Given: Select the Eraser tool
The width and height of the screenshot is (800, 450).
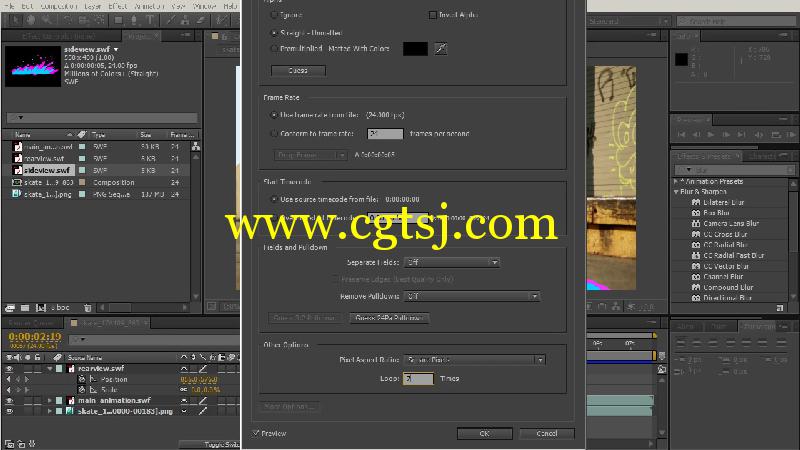Looking at the screenshot, I should tap(201, 20).
